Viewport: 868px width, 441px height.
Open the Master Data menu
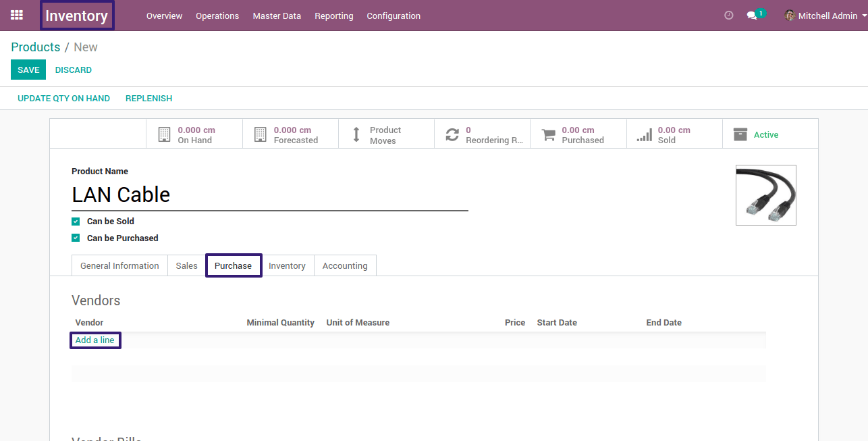(x=277, y=16)
